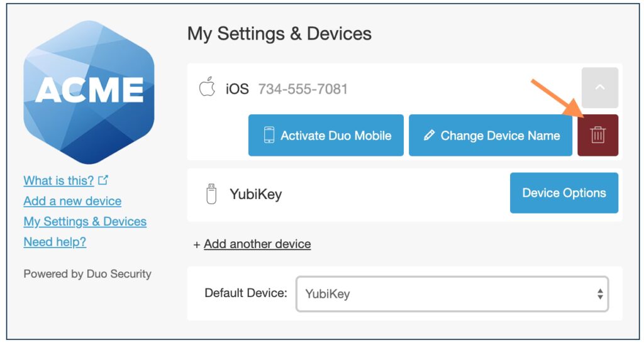Image resolution: width=644 pixels, height=343 pixels.
Task: Select the iOS phone number 734-555-7081
Action: click(303, 89)
